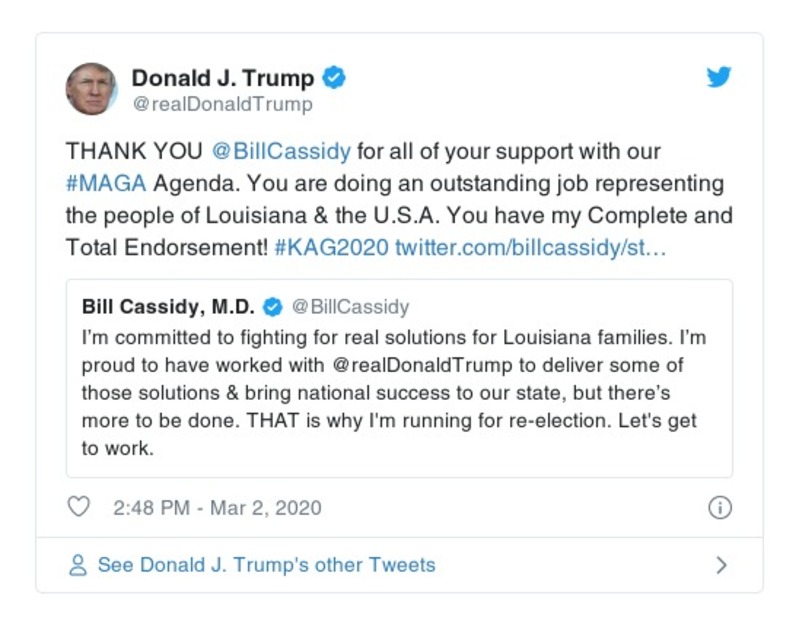
Task: Click the @BillCassidy handle in quoted tweet header
Action: [x=350, y=306]
